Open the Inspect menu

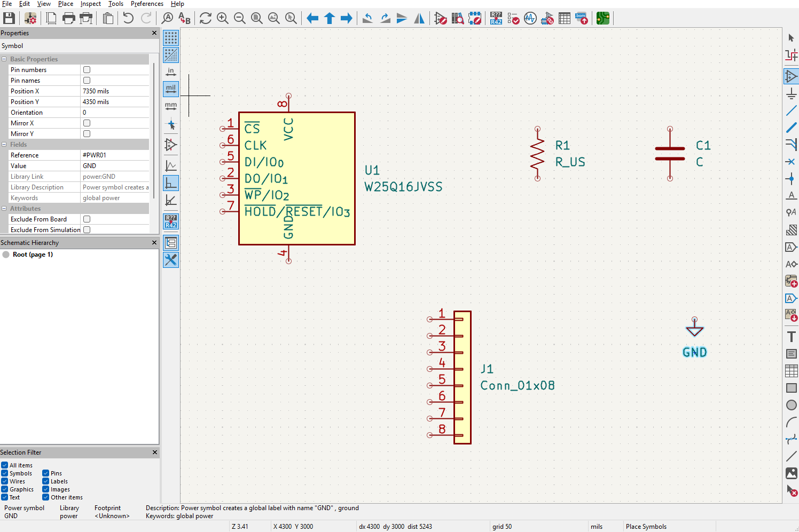click(x=91, y=4)
